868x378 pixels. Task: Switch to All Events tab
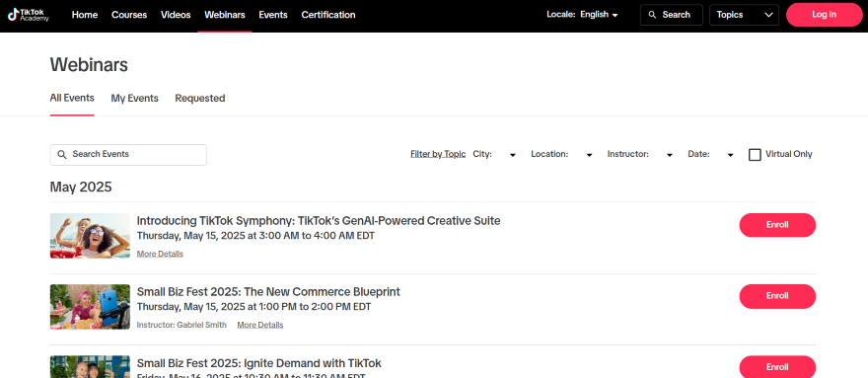(x=72, y=98)
